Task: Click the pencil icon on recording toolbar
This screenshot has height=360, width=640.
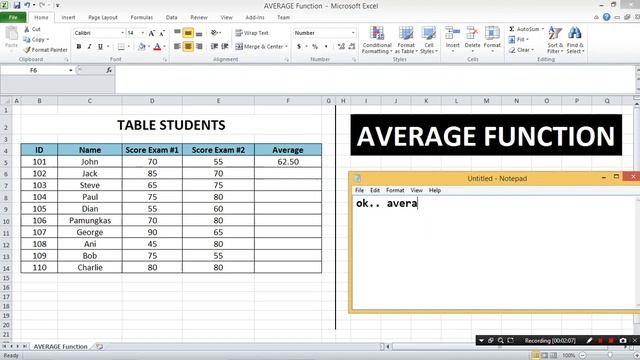Action: tap(589, 340)
